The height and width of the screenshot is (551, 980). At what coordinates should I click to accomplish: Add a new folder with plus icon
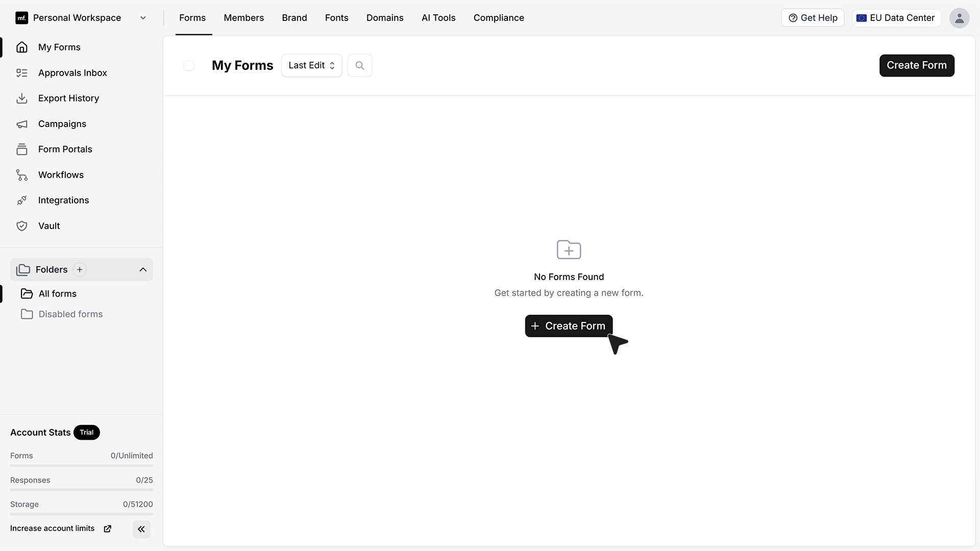pos(80,269)
